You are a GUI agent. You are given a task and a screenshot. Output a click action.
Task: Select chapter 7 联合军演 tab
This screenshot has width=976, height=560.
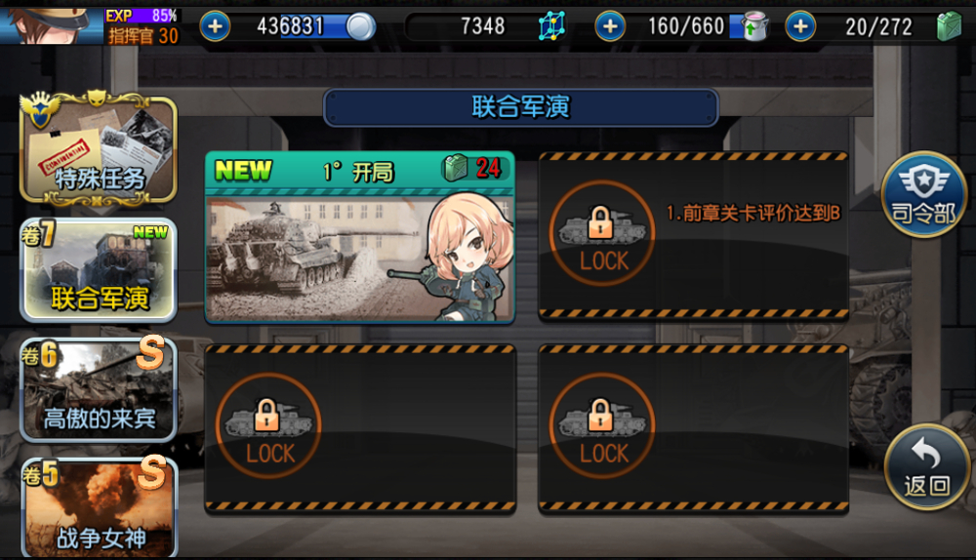pos(99,270)
